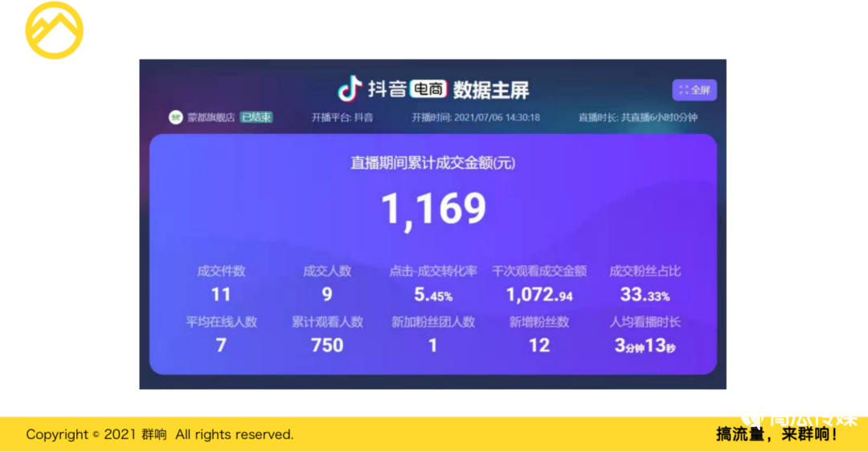Click the 直播时长 duration text

(x=637, y=117)
